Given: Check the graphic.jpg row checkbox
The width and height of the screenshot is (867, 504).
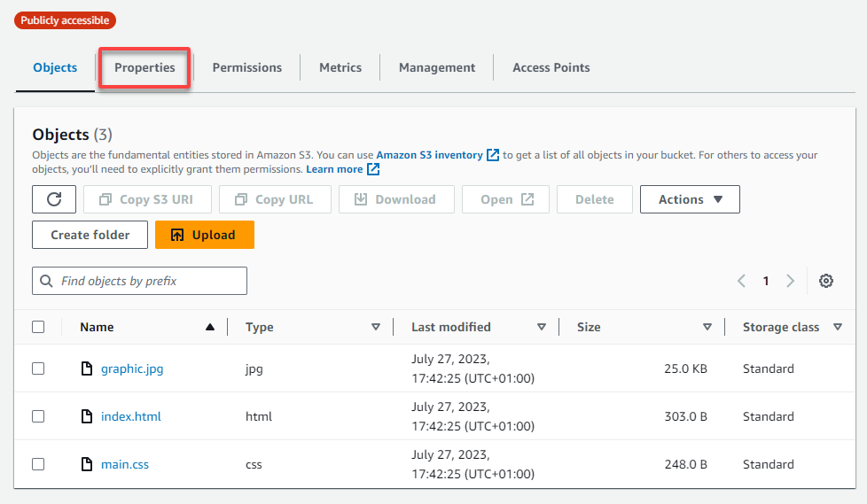Looking at the screenshot, I should click(x=38, y=368).
